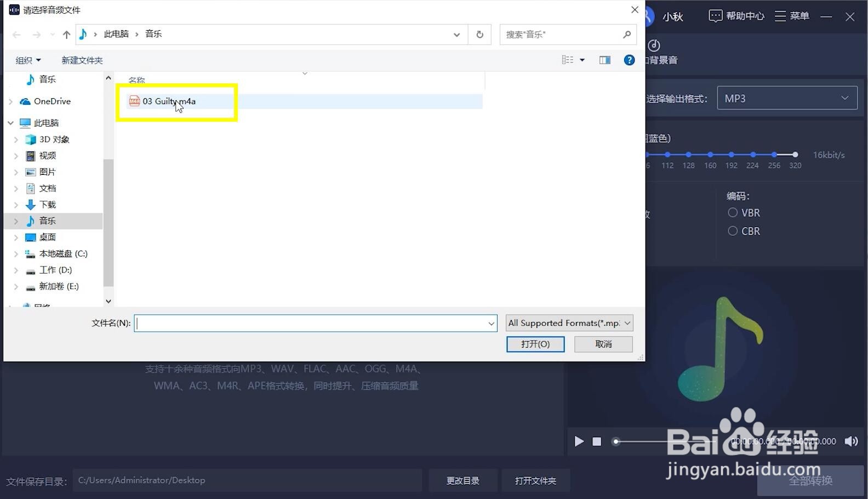Screen dimensions: 868x499
Task: Click 此电脑 in the address breadcrumb
Action: pos(116,34)
